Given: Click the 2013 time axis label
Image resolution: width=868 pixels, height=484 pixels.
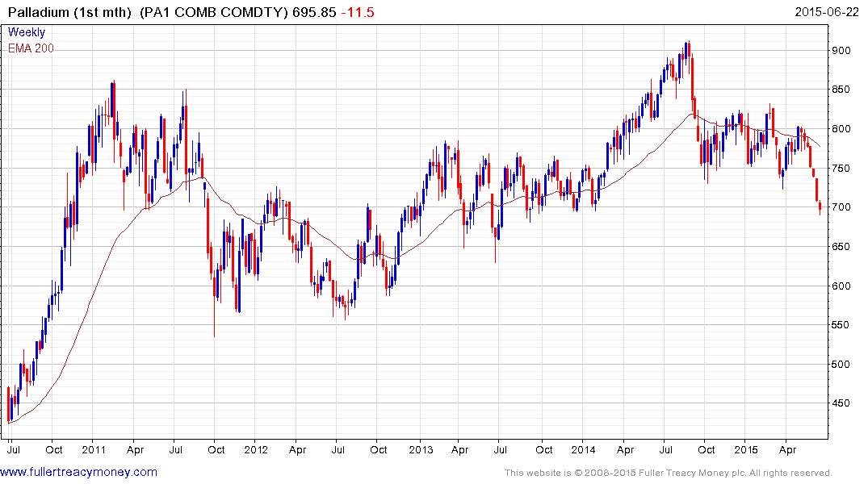Looking at the screenshot, I should coord(421,449).
